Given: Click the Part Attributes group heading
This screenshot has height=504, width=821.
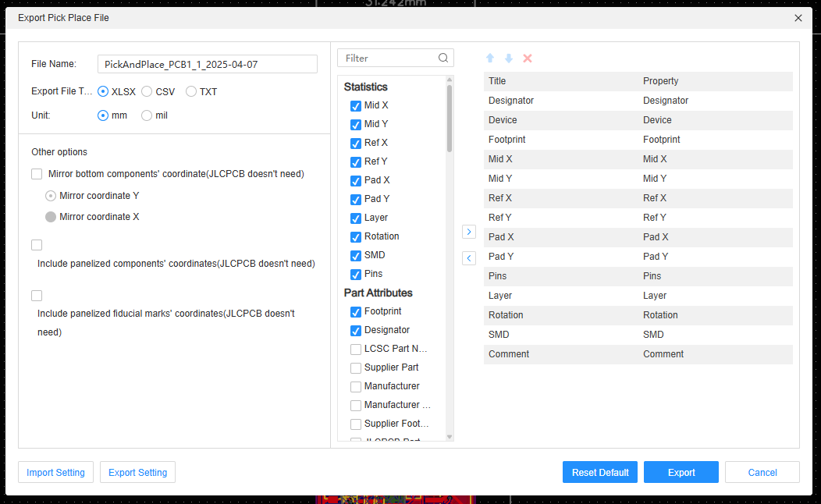Looking at the screenshot, I should [x=378, y=293].
